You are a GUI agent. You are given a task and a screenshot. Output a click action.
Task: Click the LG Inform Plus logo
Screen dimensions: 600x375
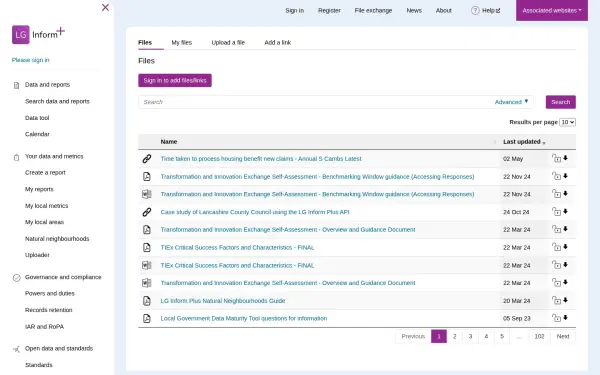click(38, 34)
